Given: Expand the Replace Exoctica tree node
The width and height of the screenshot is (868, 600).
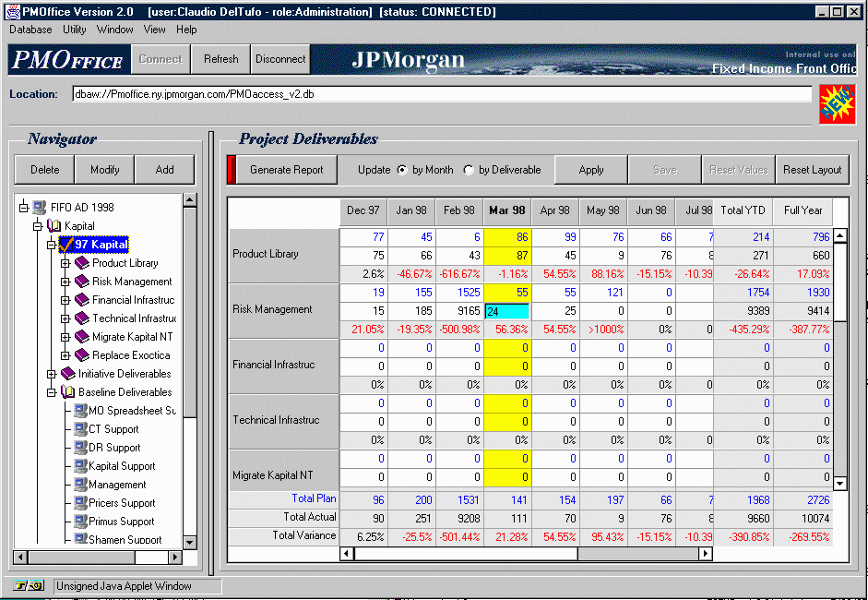Looking at the screenshot, I should coord(65,355).
